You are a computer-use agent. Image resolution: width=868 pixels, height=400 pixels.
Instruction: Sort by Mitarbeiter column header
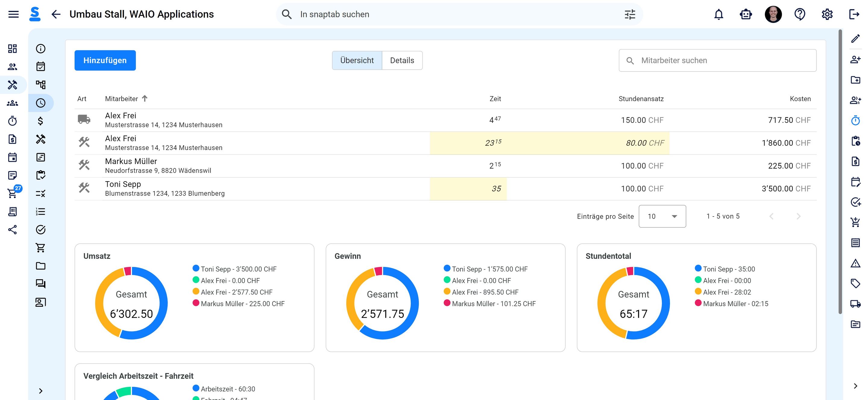click(126, 98)
